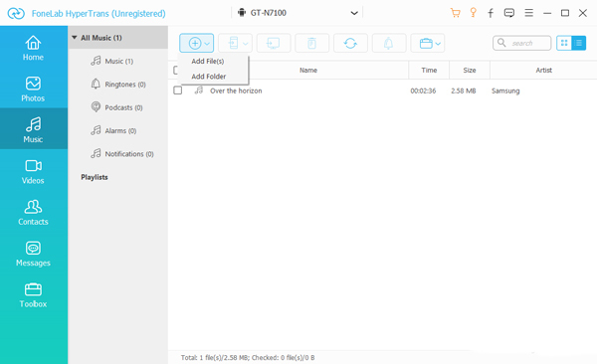Go to Photos in the sidebar
597x364 pixels.
tap(34, 89)
